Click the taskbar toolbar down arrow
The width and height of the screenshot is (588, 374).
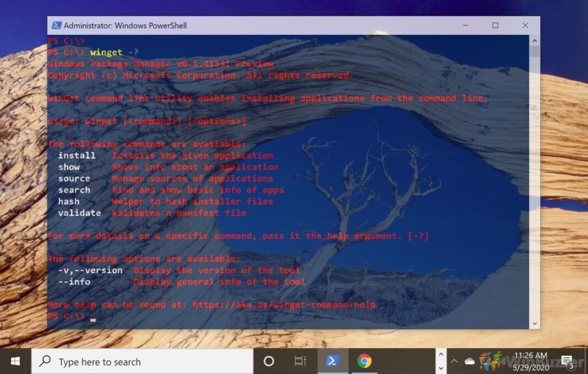441,368
